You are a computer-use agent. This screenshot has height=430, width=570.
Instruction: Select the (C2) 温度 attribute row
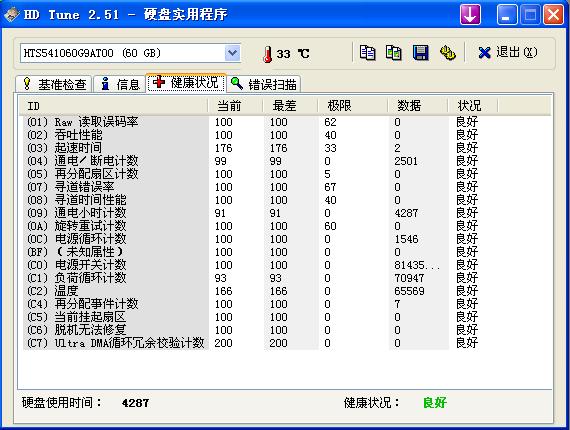pyautogui.click(x=252, y=291)
